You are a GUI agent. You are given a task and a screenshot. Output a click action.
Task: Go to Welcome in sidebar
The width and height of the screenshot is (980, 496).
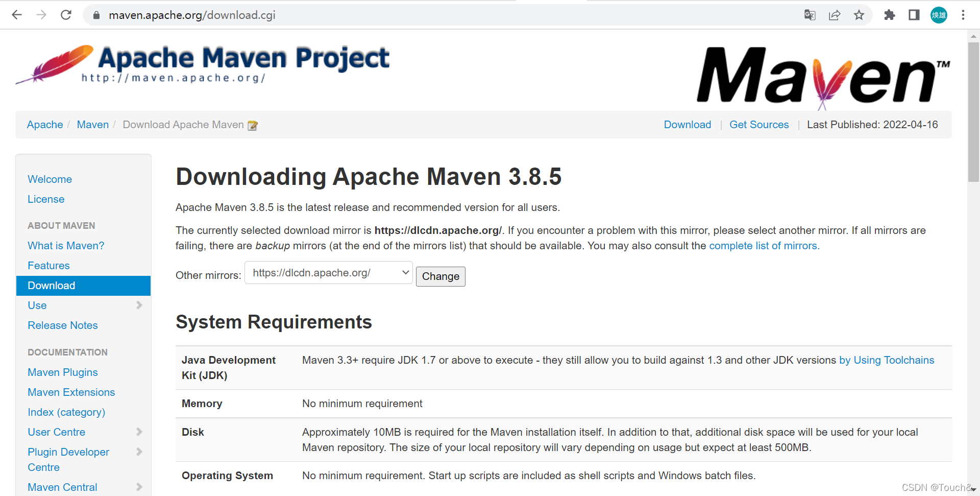coord(50,179)
